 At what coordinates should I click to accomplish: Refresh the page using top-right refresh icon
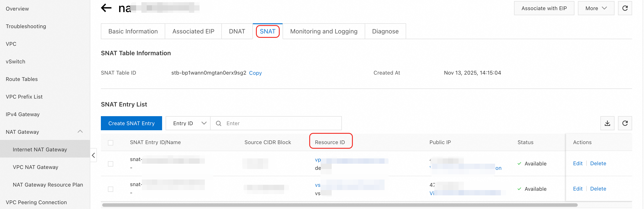tap(625, 8)
